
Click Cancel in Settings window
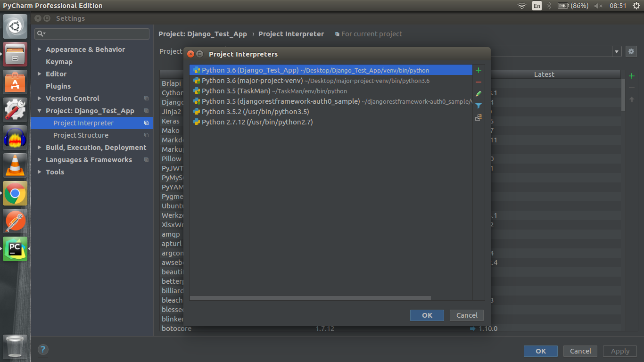pyautogui.click(x=580, y=351)
